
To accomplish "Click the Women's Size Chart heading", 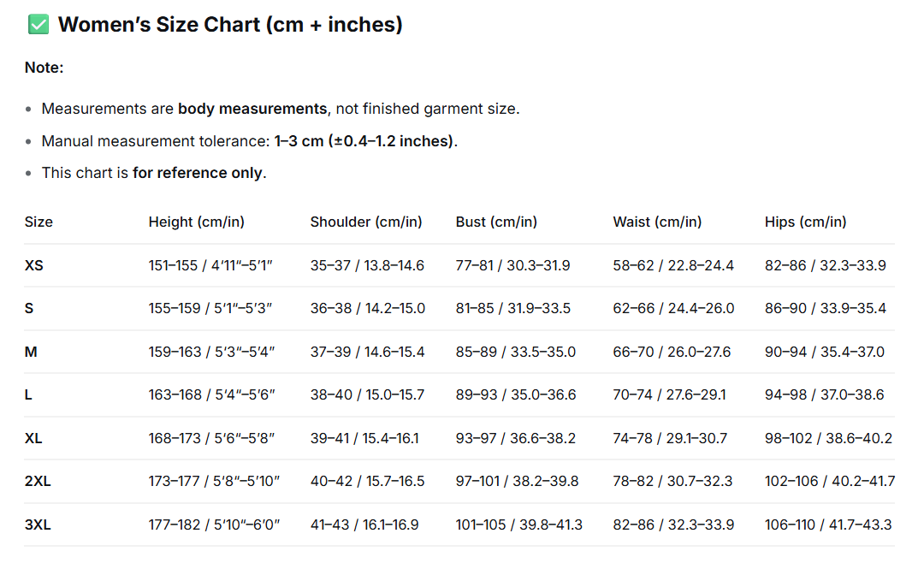I will [x=230, y=25].
